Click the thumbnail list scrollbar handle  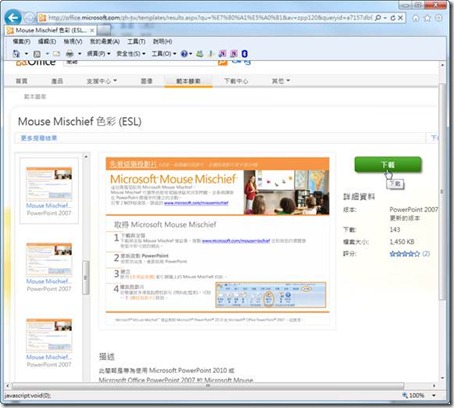[x=86, y=278]
